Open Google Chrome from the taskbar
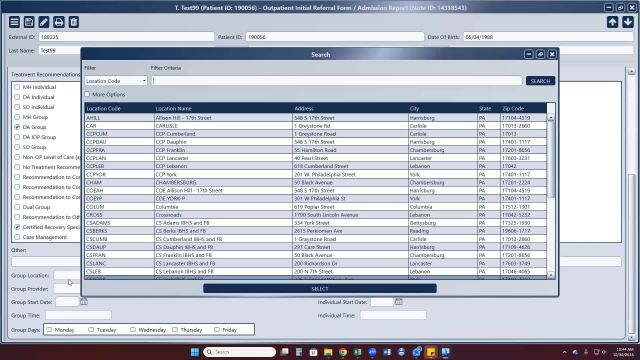The image size is (640, 360). tap(343, 352)
